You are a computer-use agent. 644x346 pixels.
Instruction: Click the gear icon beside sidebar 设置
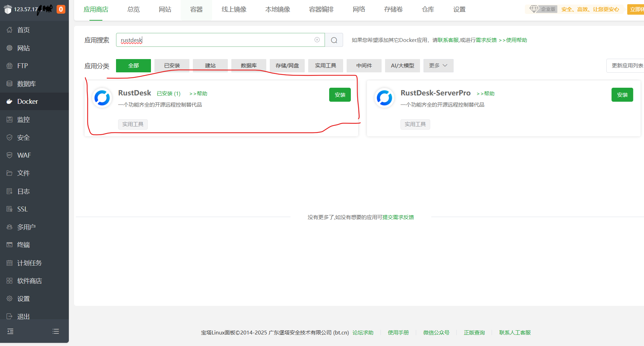click(9, 298)
